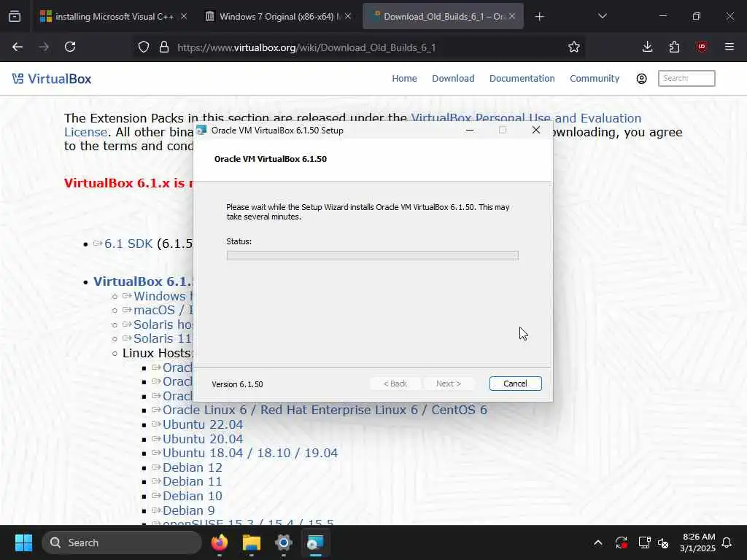Viewport: 747px width, 560px height.
Task: Open the License link
Action: (x=86, y=132)
